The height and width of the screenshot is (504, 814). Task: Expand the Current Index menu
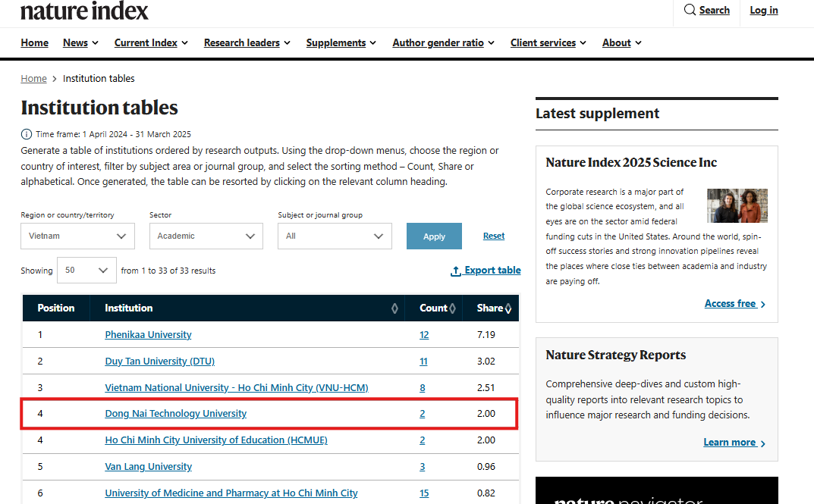pyautogui.click(x=151, y=43)
